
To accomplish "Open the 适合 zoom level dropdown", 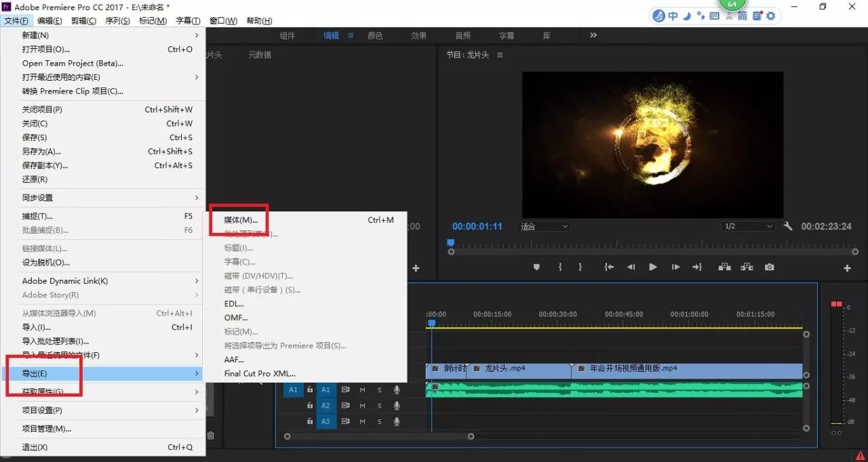I will 543,226.
